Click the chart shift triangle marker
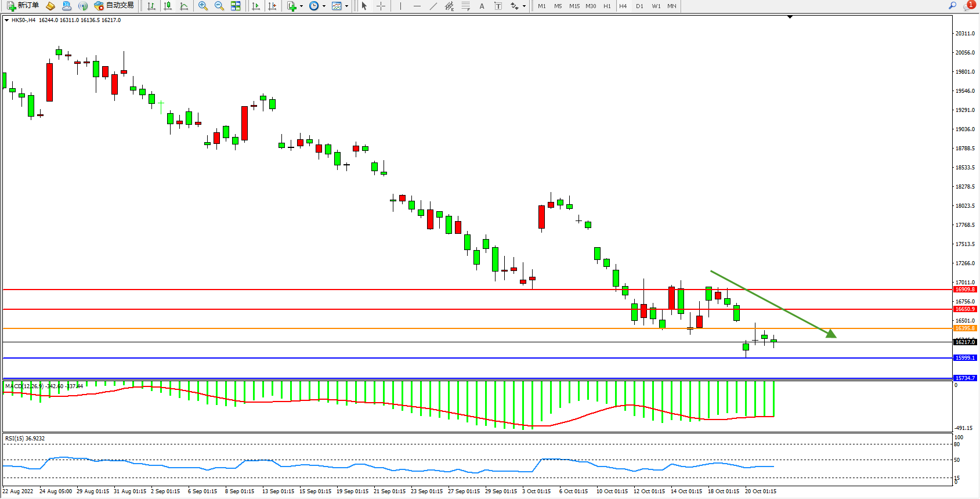 [x=790, y=17]
